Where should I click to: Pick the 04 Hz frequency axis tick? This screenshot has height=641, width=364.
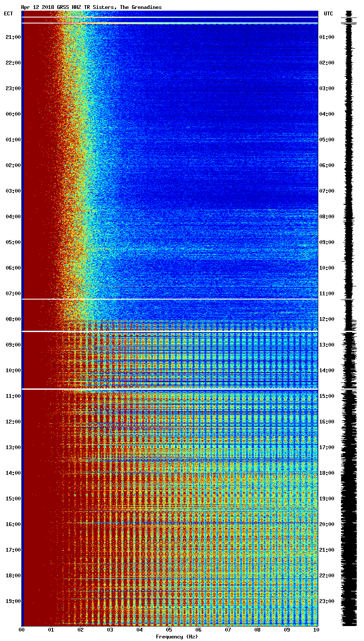click(x=139, y=630)
